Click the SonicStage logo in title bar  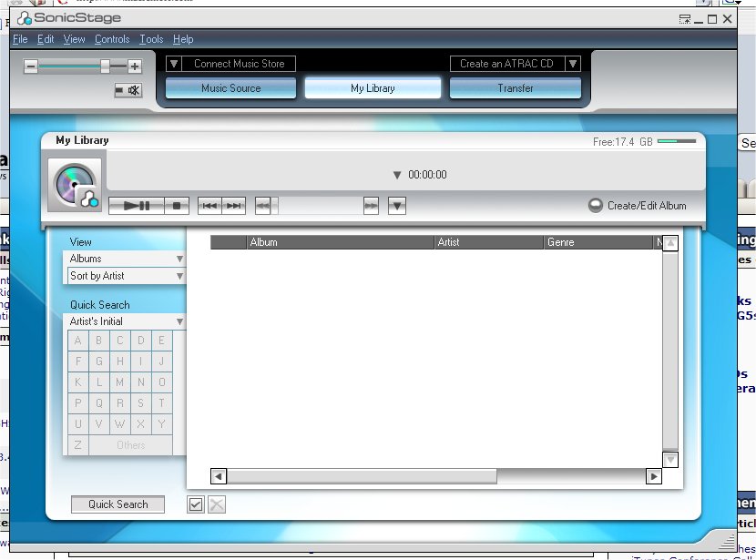(69, 18)
